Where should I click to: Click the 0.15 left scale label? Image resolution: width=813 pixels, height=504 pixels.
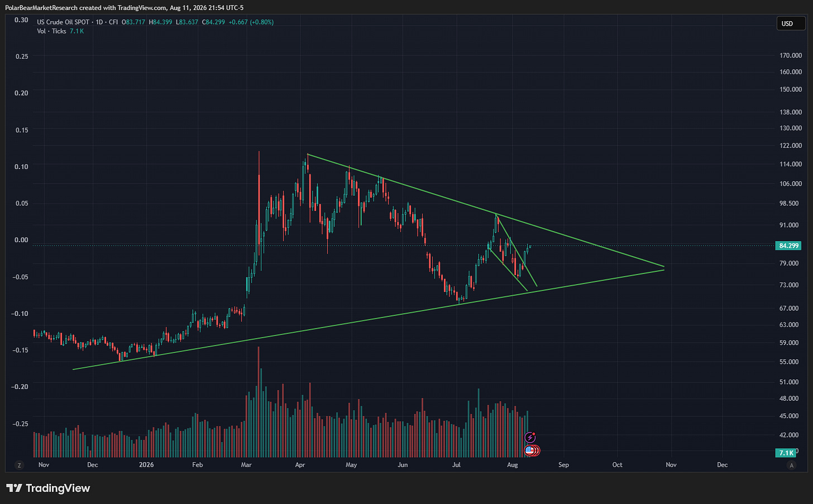click(x=21, y=129)
